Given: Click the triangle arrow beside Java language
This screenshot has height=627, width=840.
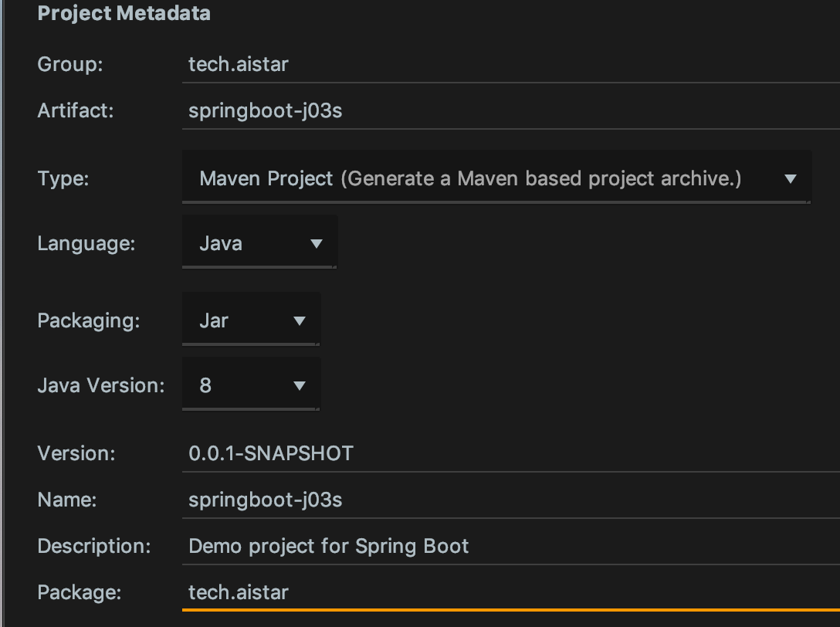Looking at the screenshot, I should (317, 244).
